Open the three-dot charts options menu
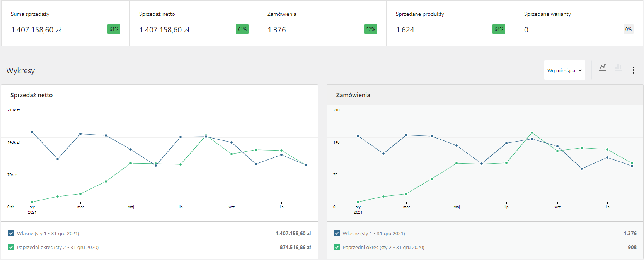The width and height of the screenshot is (644, 260). click(633, 70)
